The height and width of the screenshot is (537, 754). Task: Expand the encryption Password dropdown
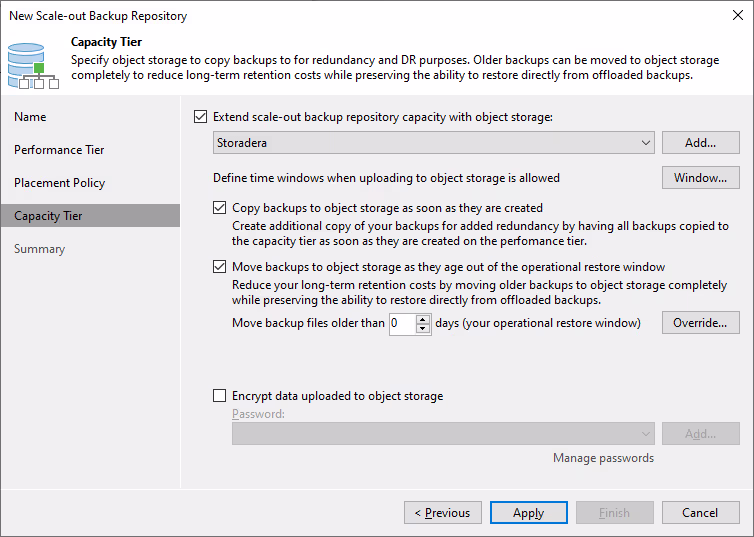point(646,433)
